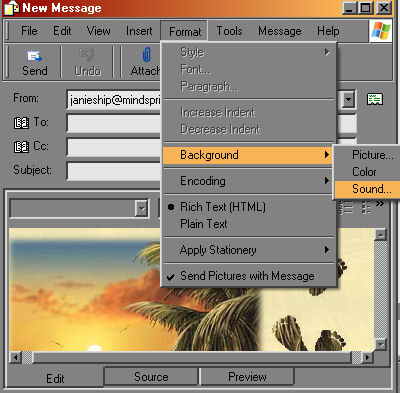
Task: Switch to the Edit tab
Action: pos(55,379)
